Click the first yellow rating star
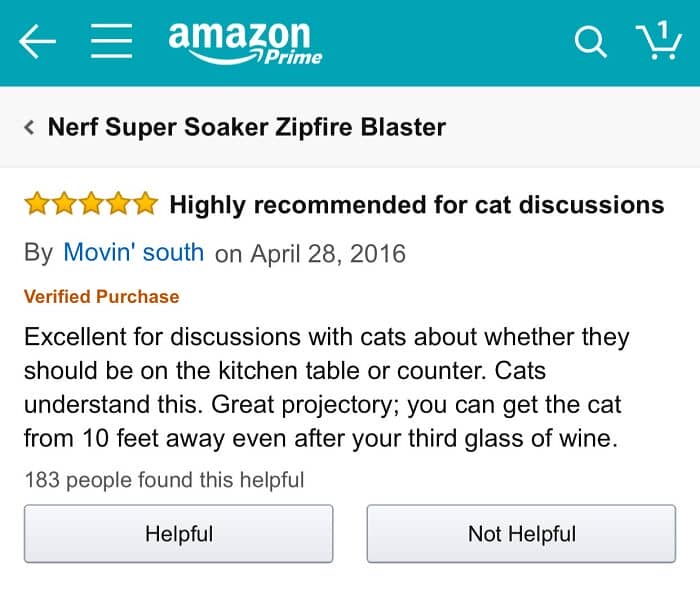The image size is (700, 603). [37, 205]
